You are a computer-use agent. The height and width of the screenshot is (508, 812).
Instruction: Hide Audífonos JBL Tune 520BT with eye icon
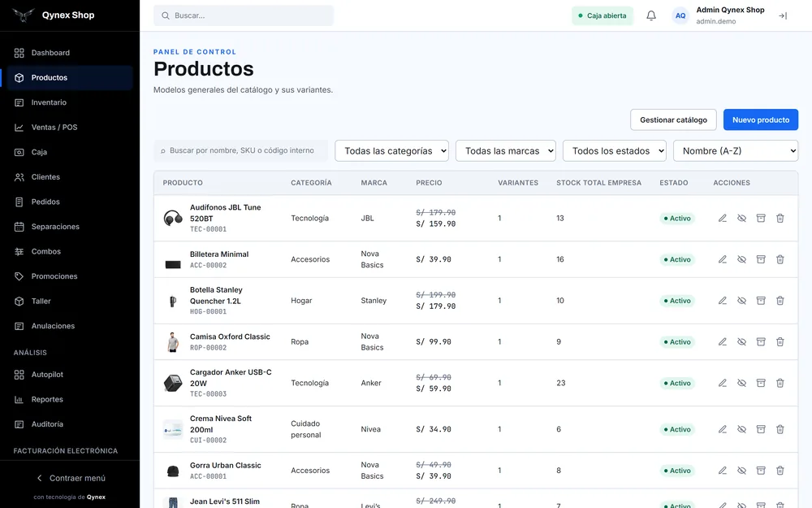point(741,218)
